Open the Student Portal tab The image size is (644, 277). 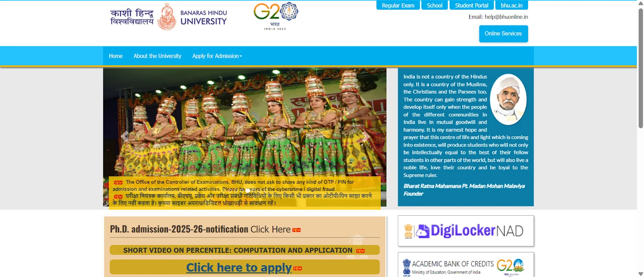coord(471,5)
